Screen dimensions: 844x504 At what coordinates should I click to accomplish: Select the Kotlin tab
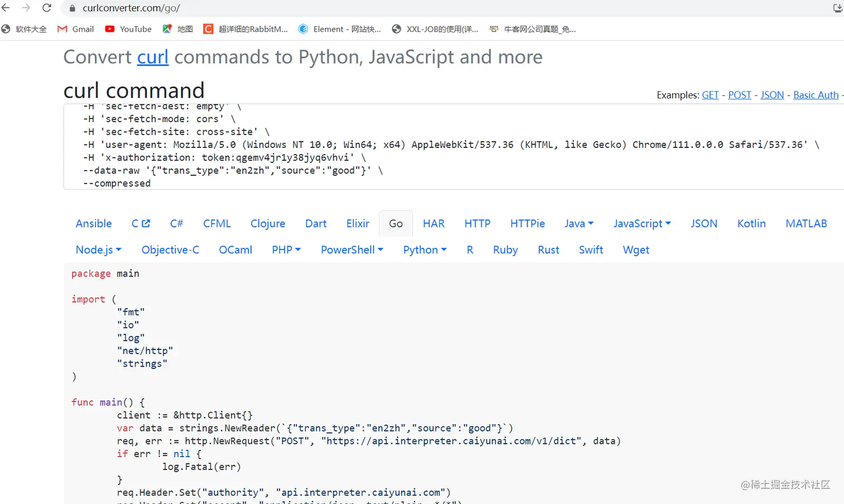coord(751,223)
